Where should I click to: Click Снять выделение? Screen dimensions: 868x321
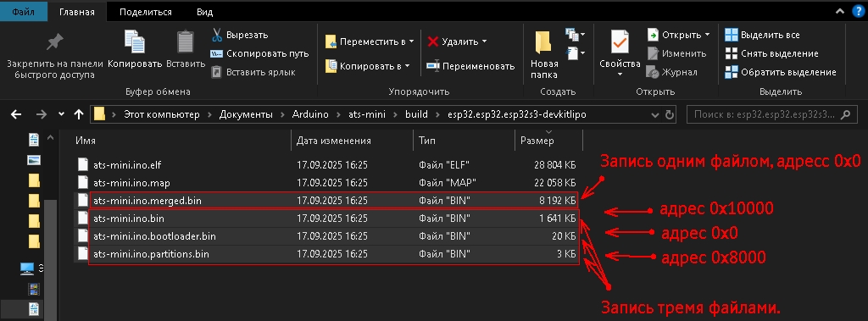771,53
